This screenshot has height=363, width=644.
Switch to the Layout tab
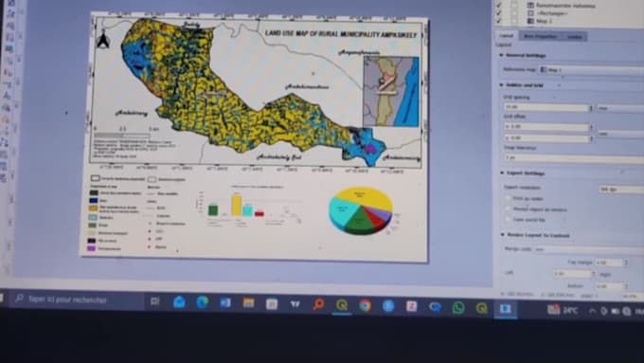(506, 36)
